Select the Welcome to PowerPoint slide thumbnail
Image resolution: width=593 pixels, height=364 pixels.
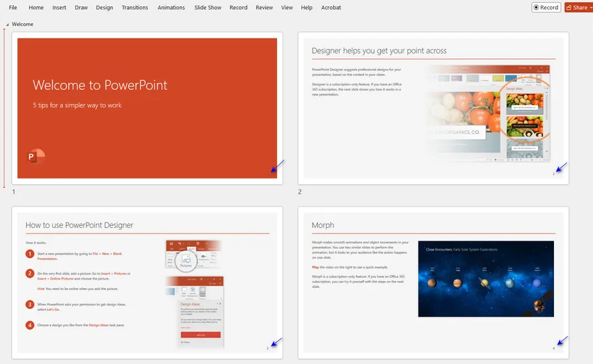point(147,108)
